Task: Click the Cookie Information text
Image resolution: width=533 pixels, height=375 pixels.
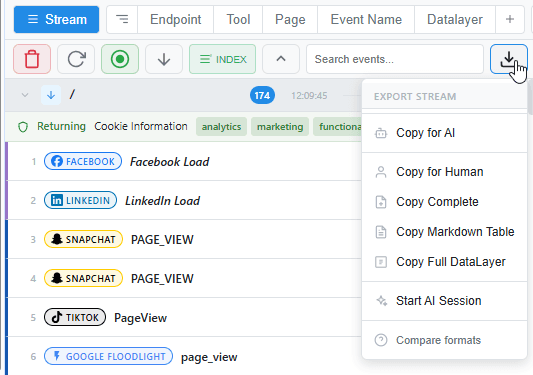Action: click(x=141, y=126)
